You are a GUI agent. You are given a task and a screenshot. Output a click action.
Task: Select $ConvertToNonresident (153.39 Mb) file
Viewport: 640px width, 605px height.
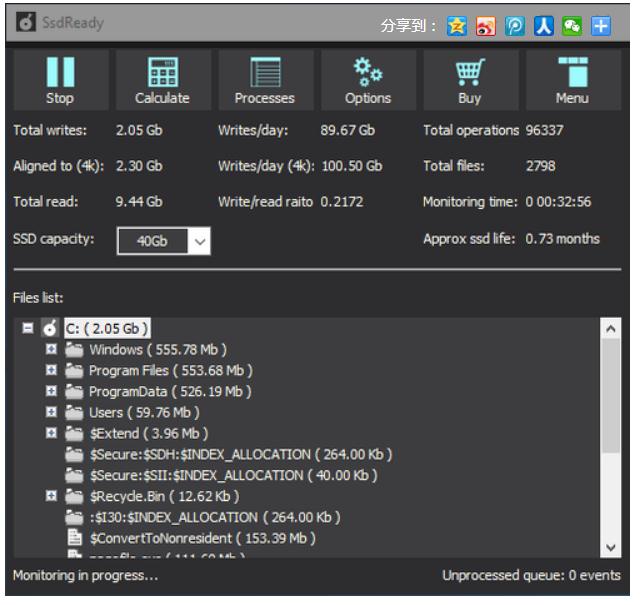click(203, 538)
